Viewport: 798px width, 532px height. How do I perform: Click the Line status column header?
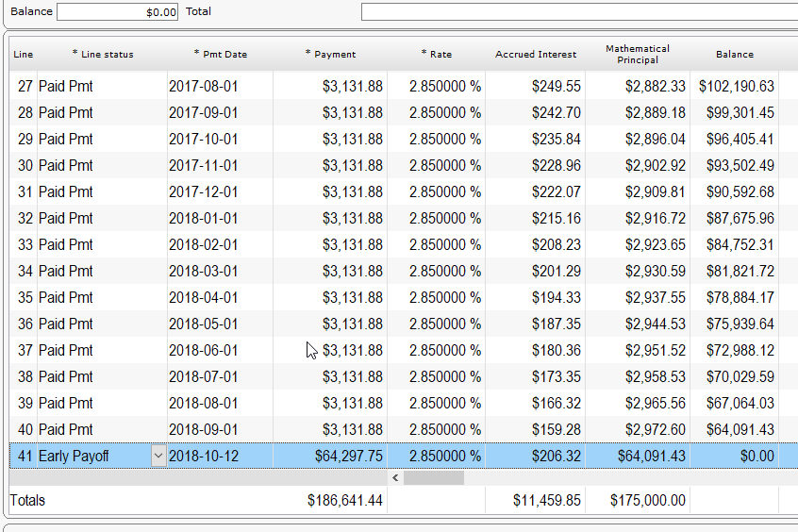point(103,55)
